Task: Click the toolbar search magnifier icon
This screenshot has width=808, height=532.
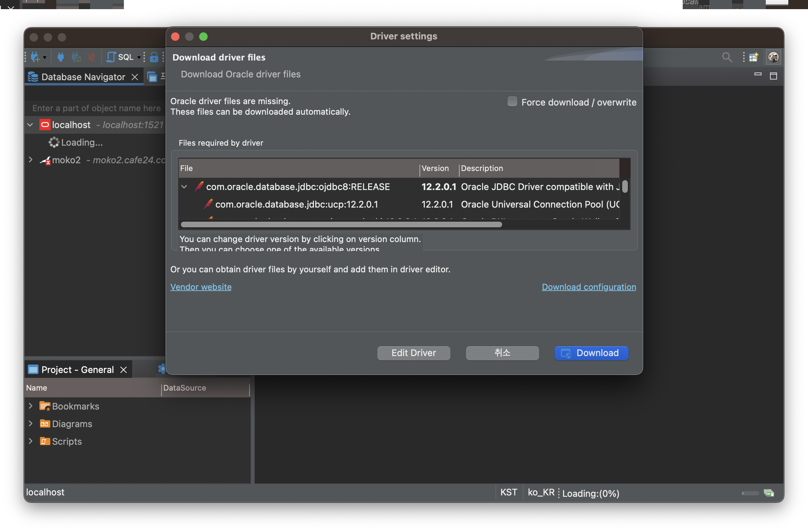Action: coord(727,57)
